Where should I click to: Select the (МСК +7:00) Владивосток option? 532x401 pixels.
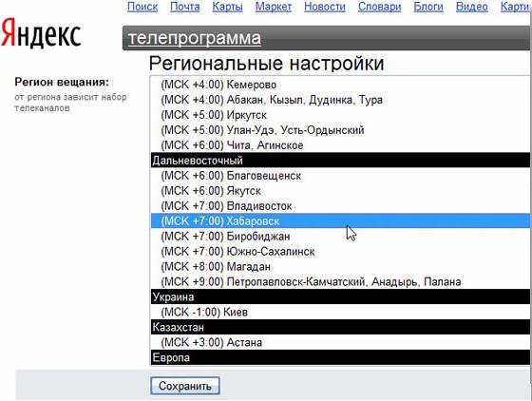[340, 206]
